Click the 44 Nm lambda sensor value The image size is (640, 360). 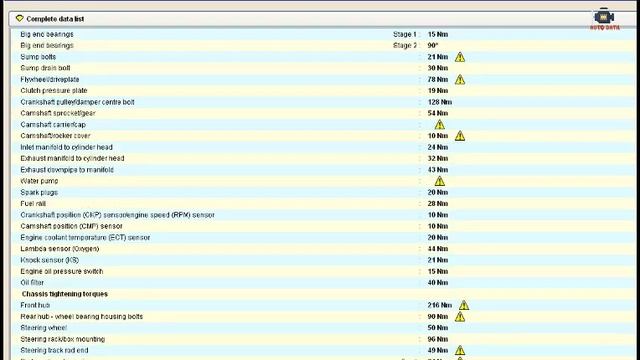click(x=438, y=249)
